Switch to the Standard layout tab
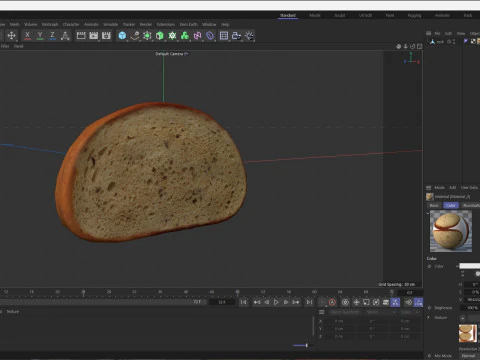 288,15
